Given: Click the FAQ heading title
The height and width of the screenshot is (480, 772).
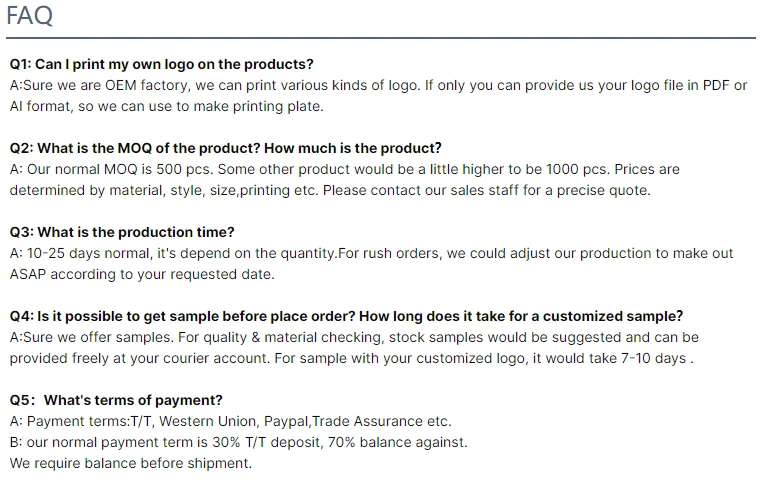Looking at the screenshot, I should click(30, 16).
